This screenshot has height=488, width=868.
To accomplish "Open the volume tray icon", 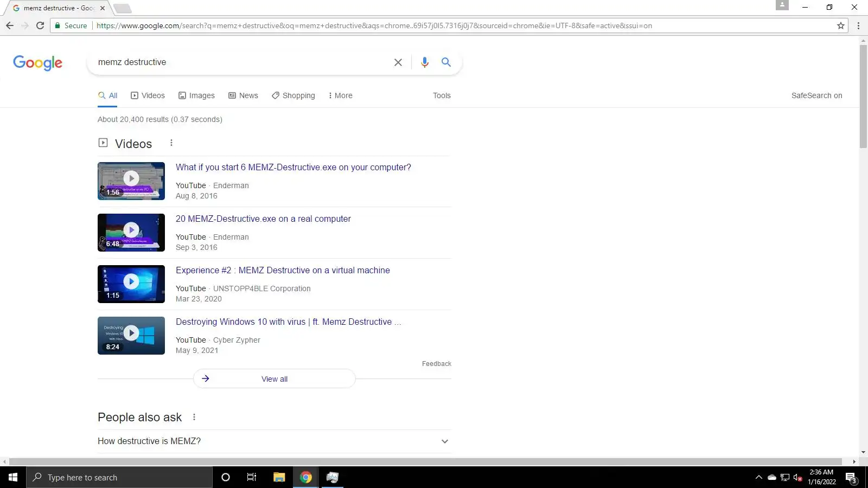I will pyautogui.click(x=797, y=478).
